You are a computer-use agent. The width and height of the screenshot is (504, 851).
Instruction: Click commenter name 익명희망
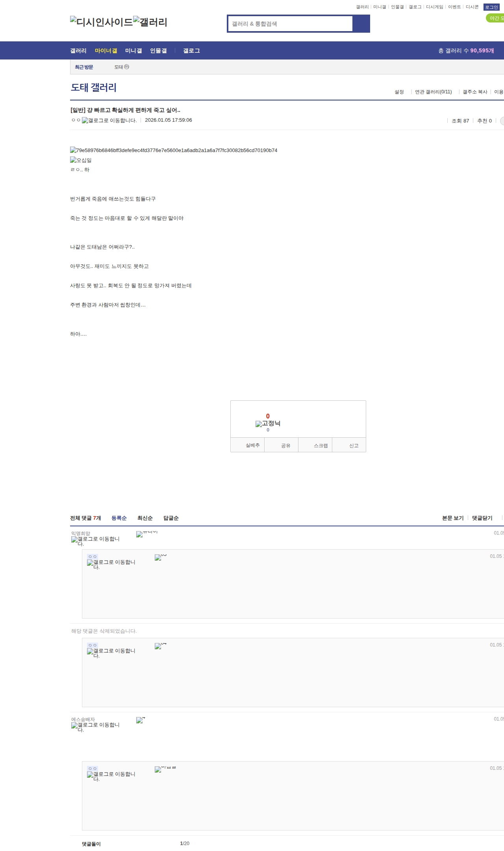tap(81, 533)
